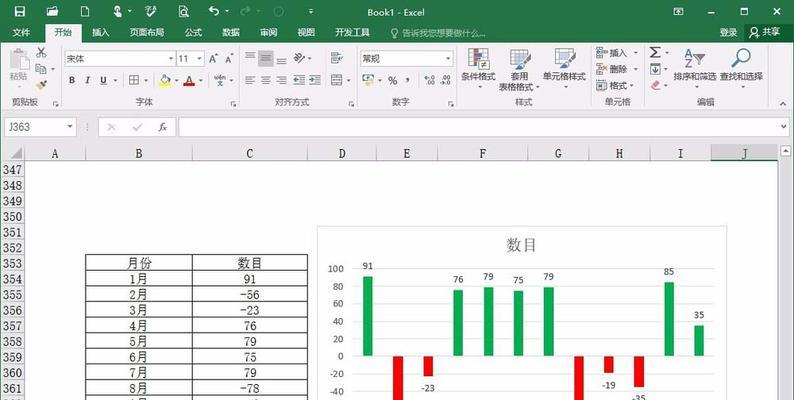Open fill color dropdown arrow
The width and height of the screenshot is (794, 400).
pos(176,81)
